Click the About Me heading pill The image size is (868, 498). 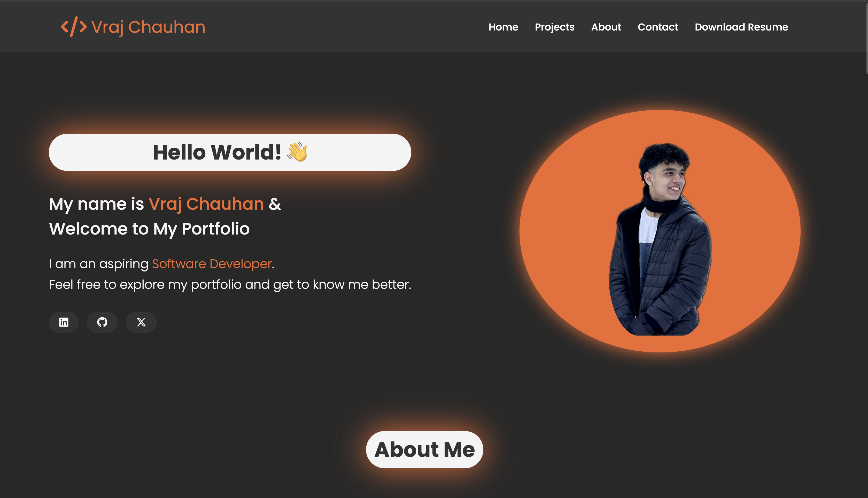[x=424, y=449]
